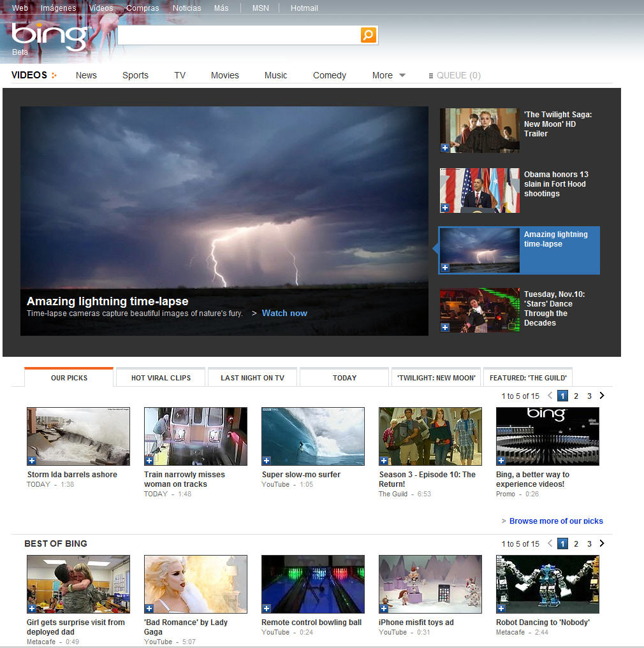Click Watch now for lightning time-lapse
This screenshot has width=644, height=648.
point(284,313)
